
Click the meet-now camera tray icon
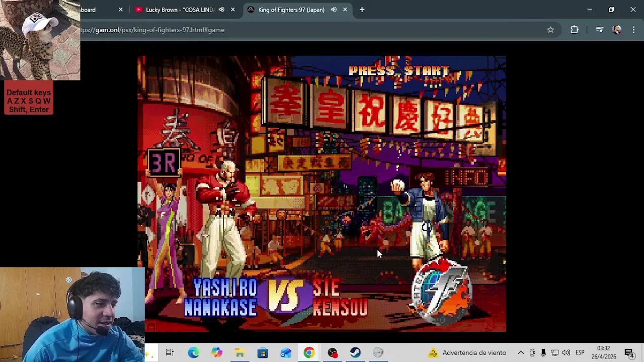click(x=532, y=353)
